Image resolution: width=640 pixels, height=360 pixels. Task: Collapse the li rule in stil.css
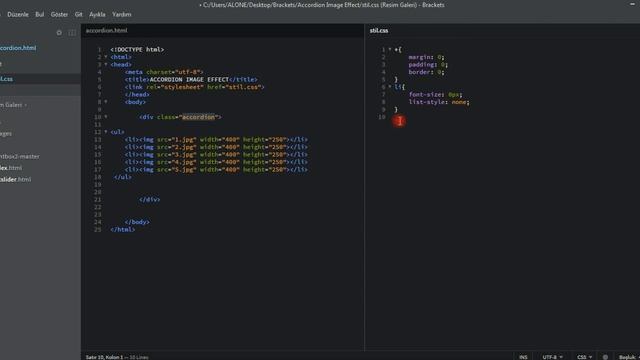[390, 87]
